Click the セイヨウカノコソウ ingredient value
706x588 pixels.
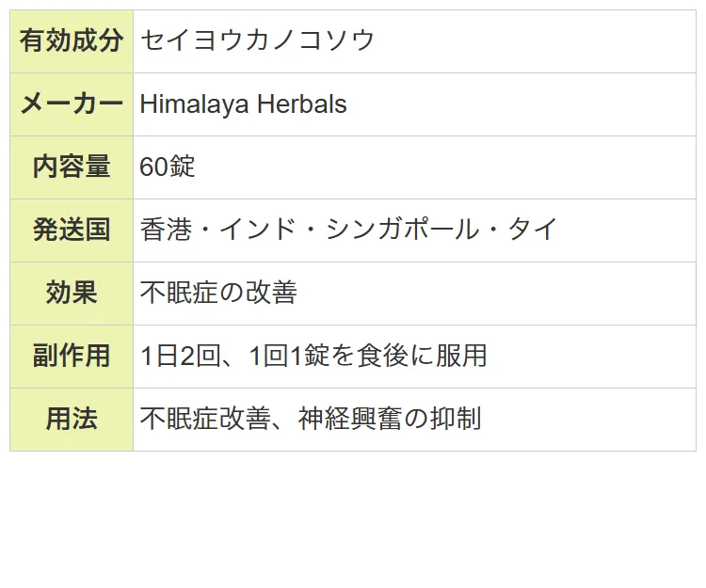click(x=257, y=40)
